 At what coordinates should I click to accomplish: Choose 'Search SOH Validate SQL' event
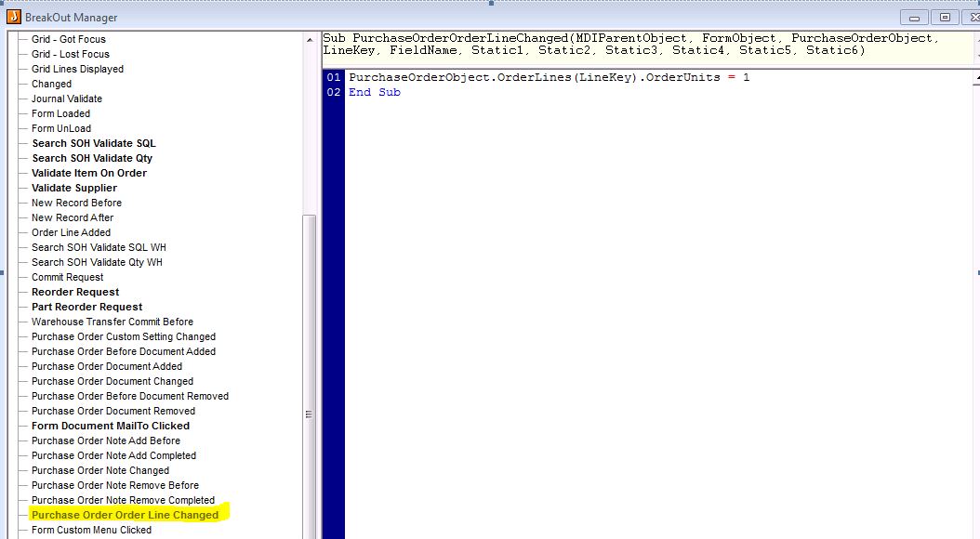(x=93, y=143)
